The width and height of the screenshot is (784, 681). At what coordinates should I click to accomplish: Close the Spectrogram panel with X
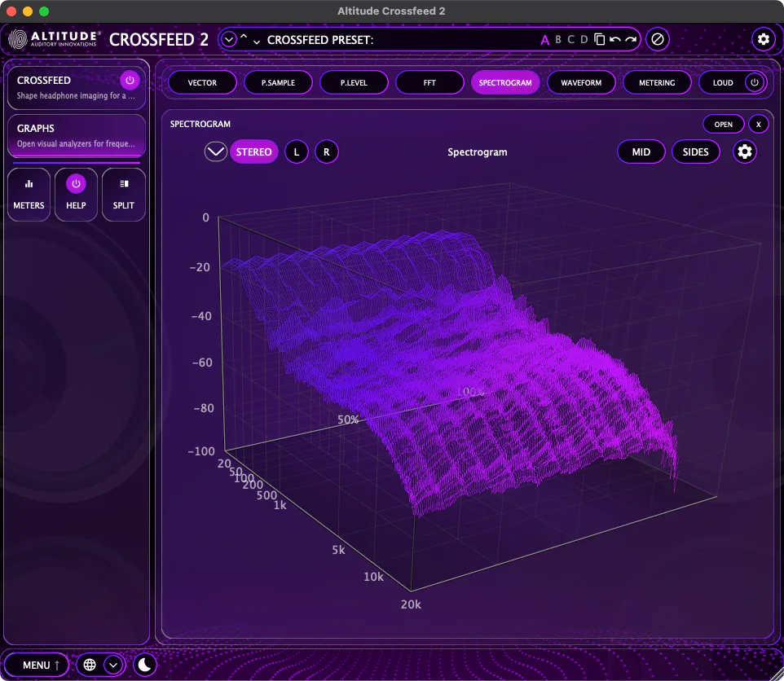[x=759, y=125]
